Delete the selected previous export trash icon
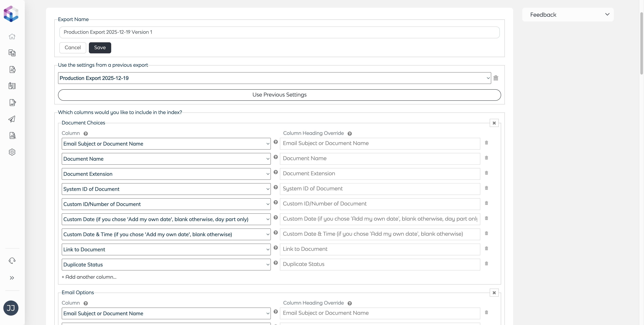644x325 pixels. [496, 78]
